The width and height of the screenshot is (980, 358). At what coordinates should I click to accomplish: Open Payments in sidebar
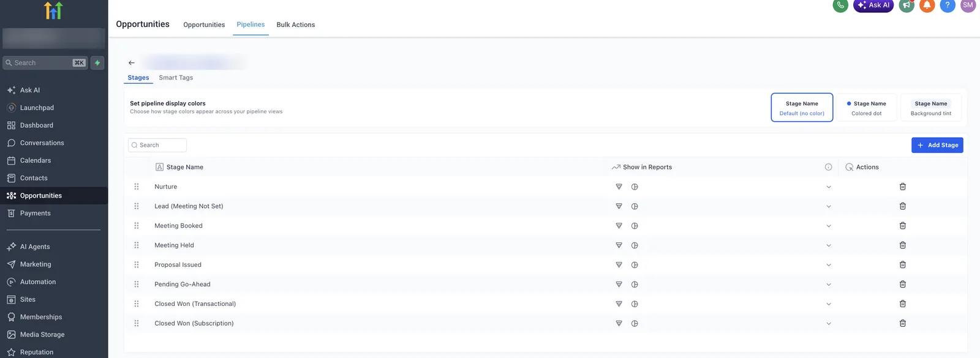(54, 214)
